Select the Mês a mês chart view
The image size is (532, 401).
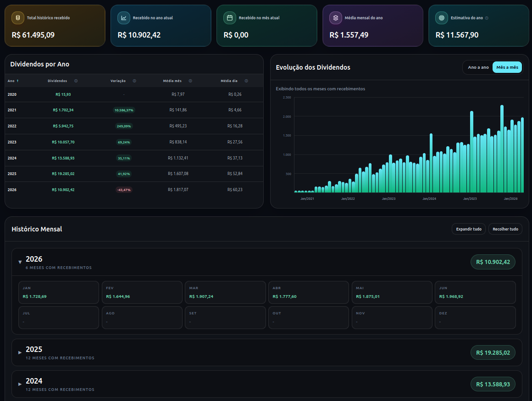click(x=507, y=67)
